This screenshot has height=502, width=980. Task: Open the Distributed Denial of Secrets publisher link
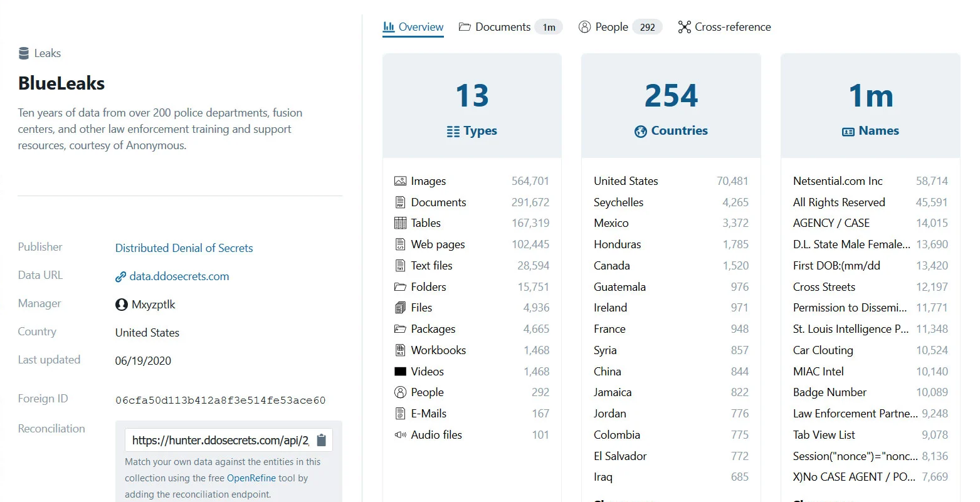(x=184, y=248)
